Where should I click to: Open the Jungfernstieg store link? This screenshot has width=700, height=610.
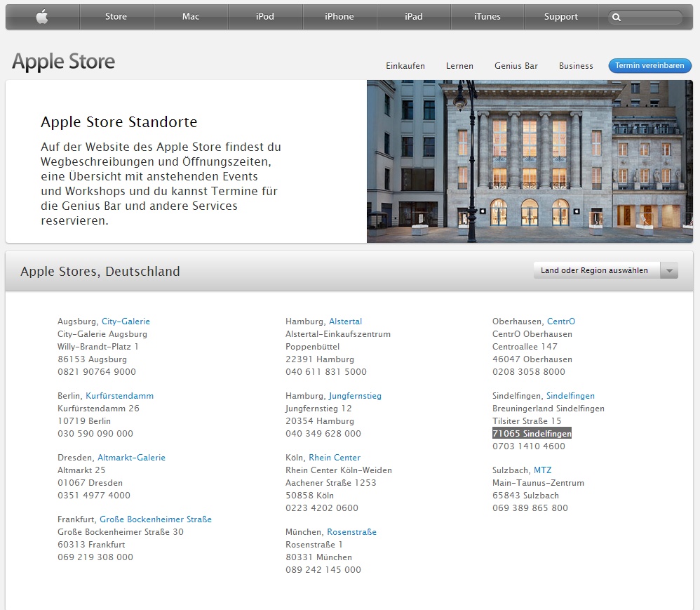355,395
